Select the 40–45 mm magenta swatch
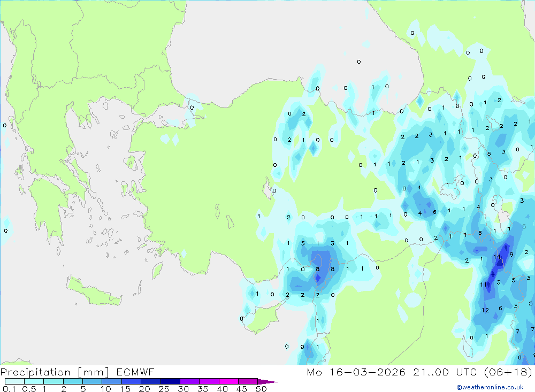This screenshot has height=392, width=535. 228,381
